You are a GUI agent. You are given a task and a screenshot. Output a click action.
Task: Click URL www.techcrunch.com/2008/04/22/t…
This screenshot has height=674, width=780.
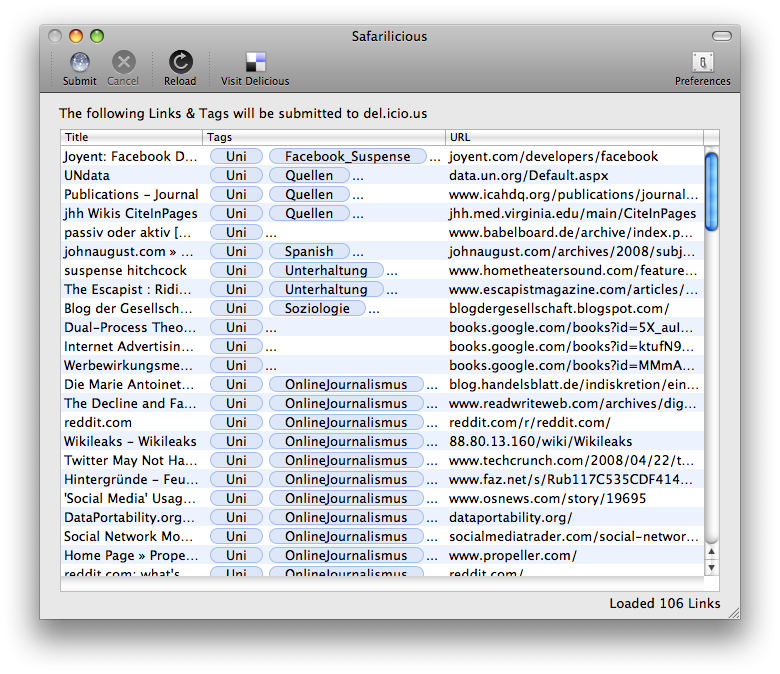point(571,460)
